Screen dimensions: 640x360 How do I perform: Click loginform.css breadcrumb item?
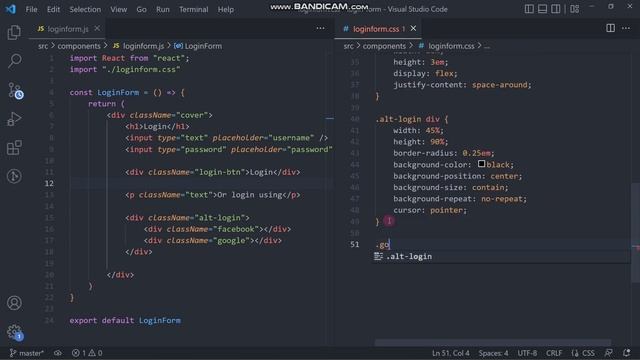(447, 46)
